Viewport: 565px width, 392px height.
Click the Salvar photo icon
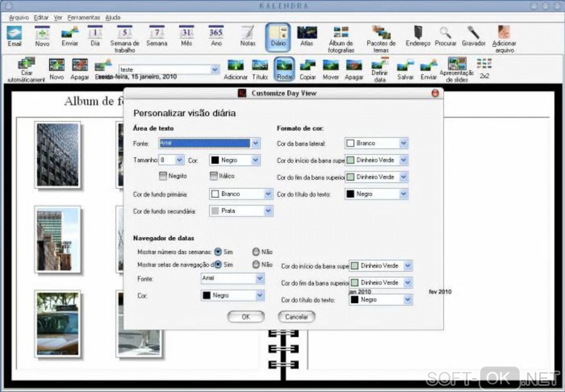pos(405,69)
